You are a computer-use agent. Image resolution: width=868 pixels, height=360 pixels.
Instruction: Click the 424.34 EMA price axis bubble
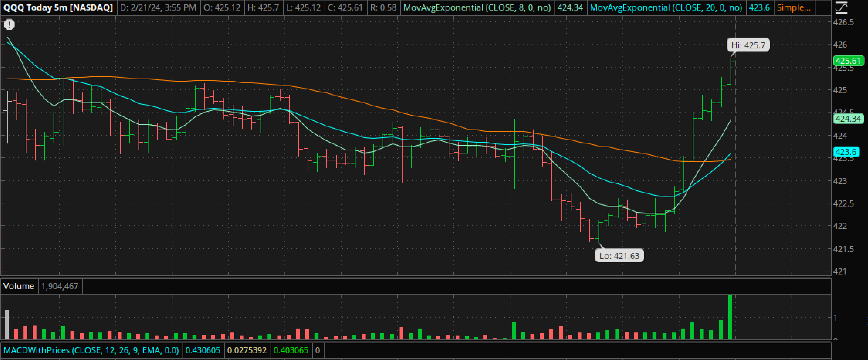click(848, 119)
